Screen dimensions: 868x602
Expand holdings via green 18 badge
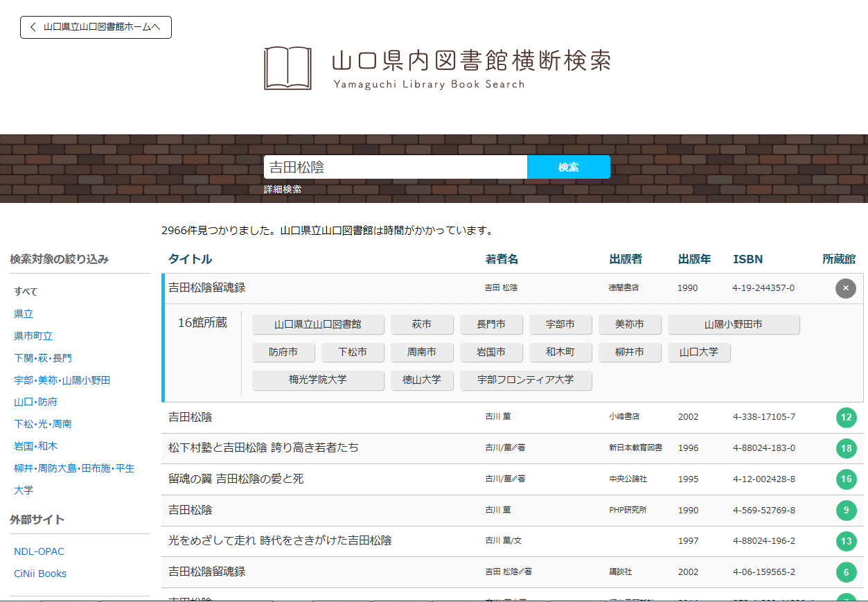point(845,448)
